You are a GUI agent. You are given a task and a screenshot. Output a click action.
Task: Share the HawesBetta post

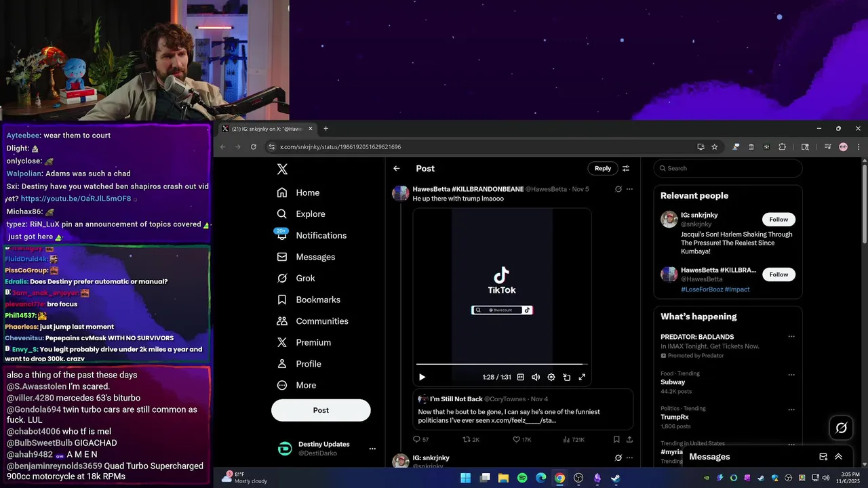point(629,439)
